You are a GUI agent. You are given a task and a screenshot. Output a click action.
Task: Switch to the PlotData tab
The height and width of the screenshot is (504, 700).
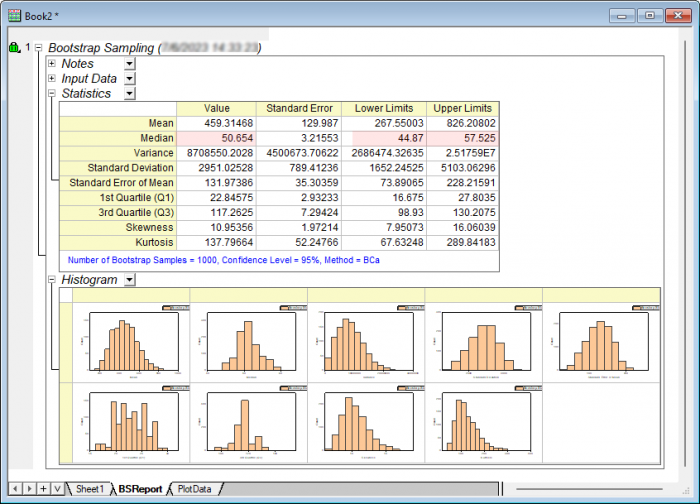pyautogui.click(x=194, y=489)
